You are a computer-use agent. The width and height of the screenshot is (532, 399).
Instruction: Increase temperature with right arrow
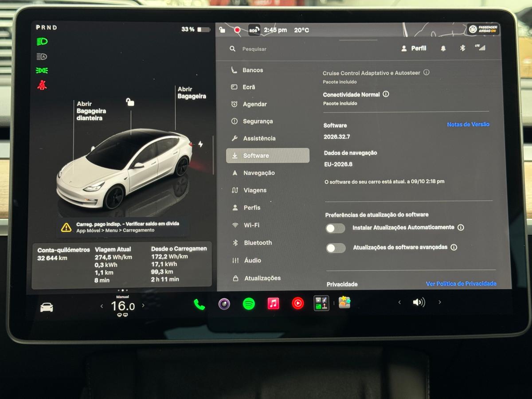(143, 305)
